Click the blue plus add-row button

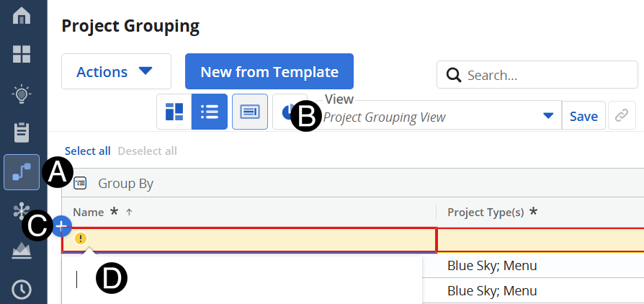(61, 226)
